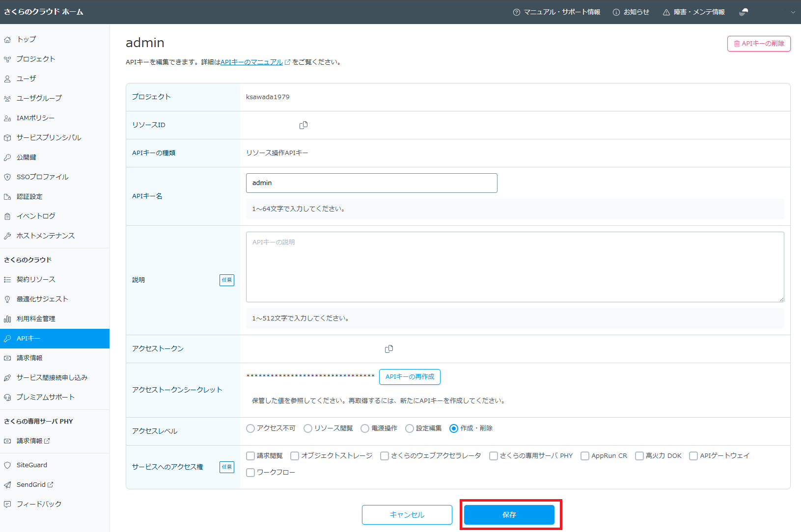
Task: Click the SendGrid paper plane icon
Action: click(x=7, y=485)
